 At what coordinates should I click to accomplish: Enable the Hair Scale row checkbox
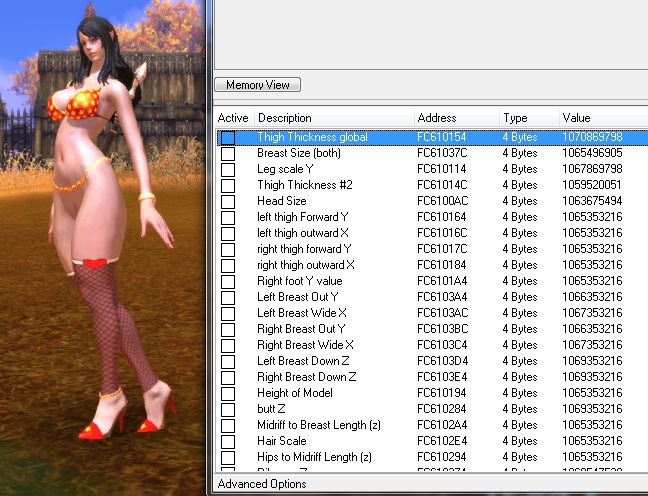(228, 441)
